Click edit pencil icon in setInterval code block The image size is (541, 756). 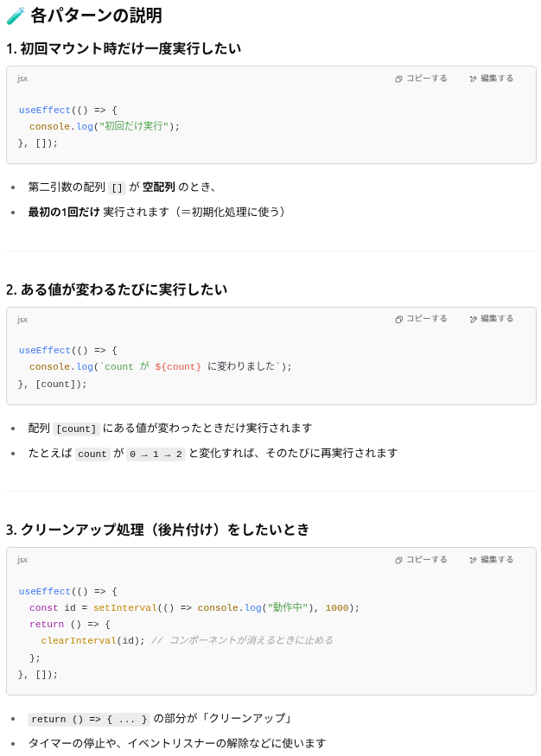tap(473, 560)
